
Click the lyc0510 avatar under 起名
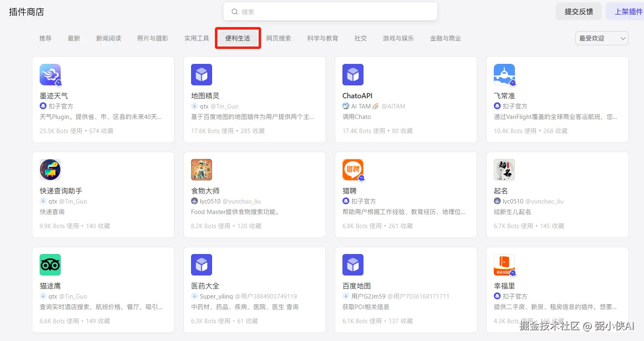[497, 201]
